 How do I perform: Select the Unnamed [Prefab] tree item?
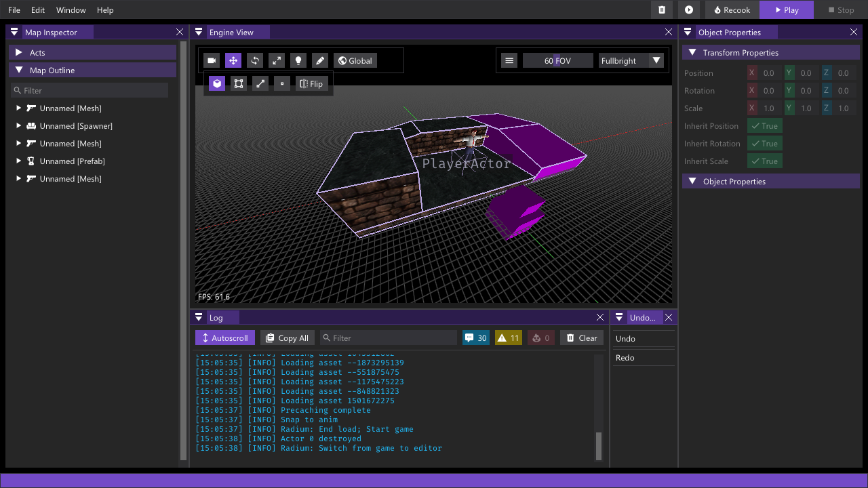(72, 161)
